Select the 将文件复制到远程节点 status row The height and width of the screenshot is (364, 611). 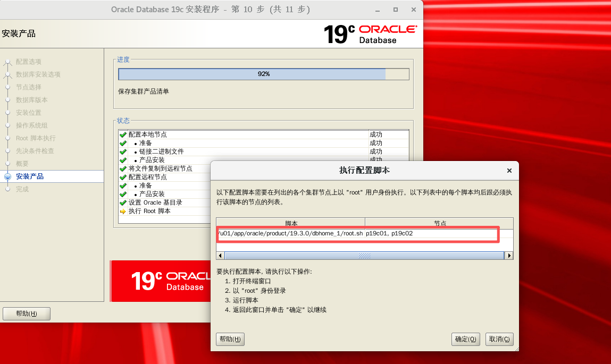tap(164, 168)
